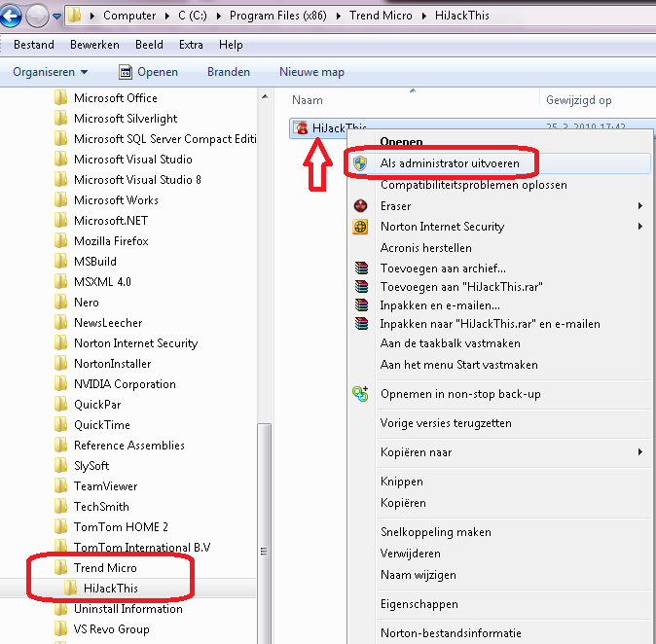Expand the Norton Internet Security submenu arrow
The width and height of the screenshot is (656, 644).
[x=640, y=227]
